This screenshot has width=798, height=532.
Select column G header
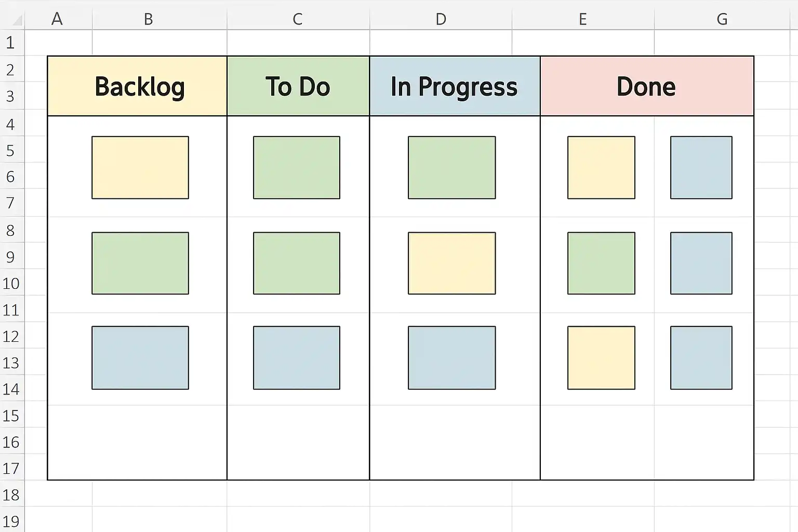[722, 19]
